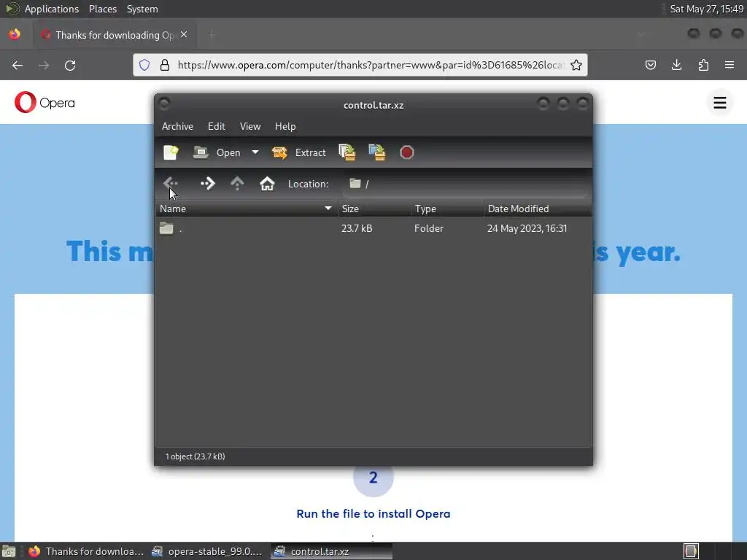The image size is (747, 560).
Task: Bookmark this page with the star icon
Action: [x=576, y=65]
